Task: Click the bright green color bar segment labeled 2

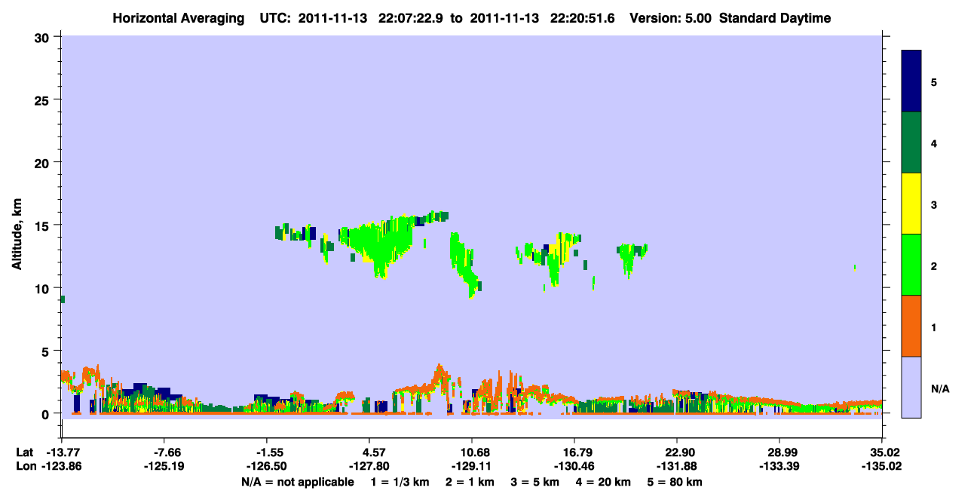Action: click(911, 265)
